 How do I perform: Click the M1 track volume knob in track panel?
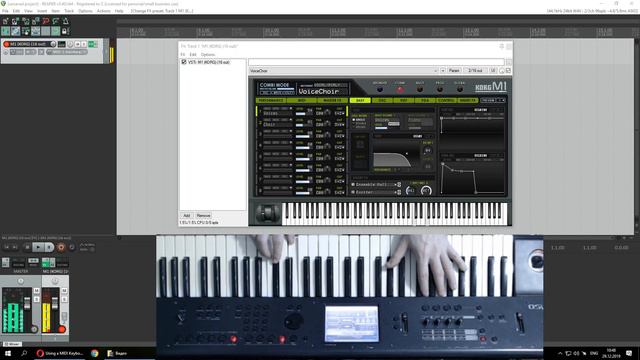point(53,44)
